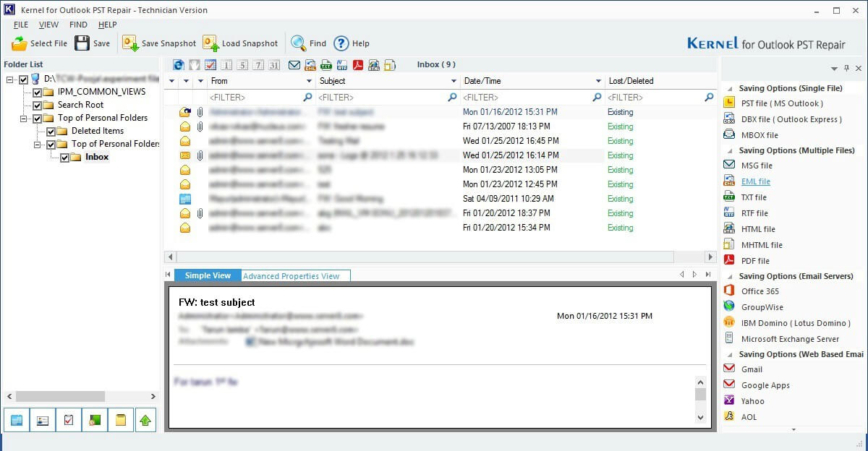Click the Select File toolbar button
The image size is (868, 451).
[x=40, y=43]
